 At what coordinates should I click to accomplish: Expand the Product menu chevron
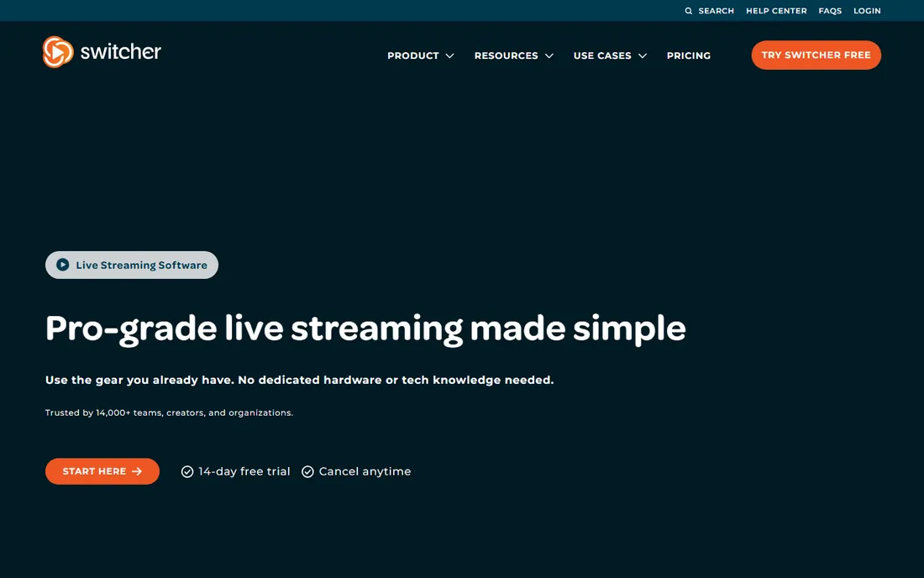[x=449, y=56]
